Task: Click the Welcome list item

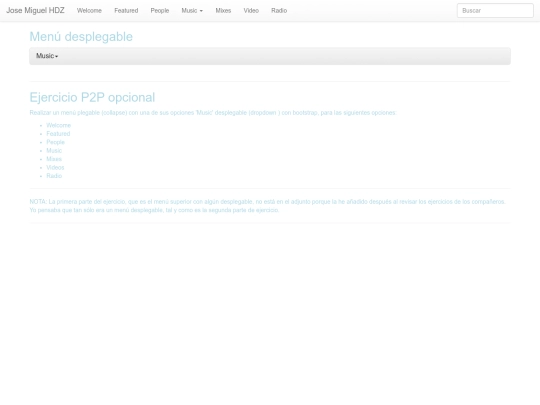Action: (59, 125)
